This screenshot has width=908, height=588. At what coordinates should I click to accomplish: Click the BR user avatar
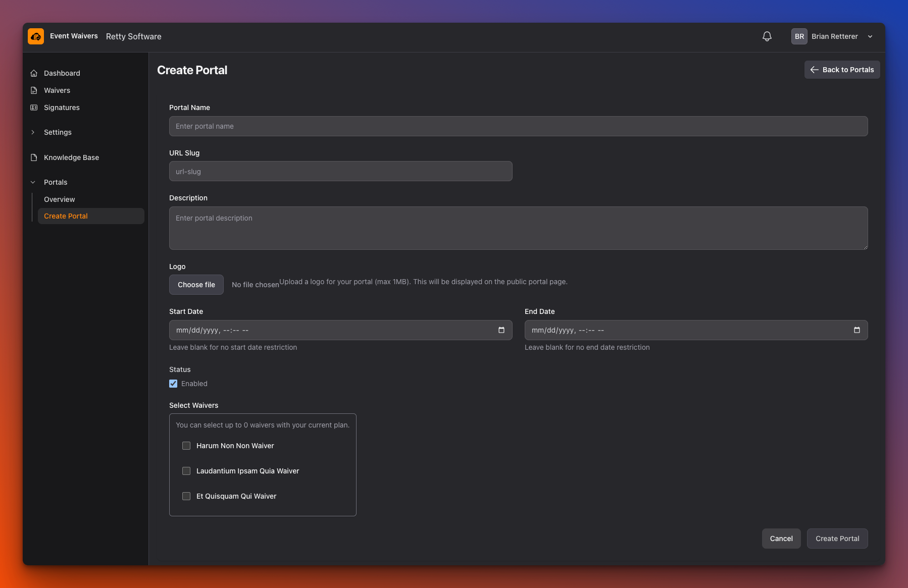pyautogui.click(x=799, y=36)
